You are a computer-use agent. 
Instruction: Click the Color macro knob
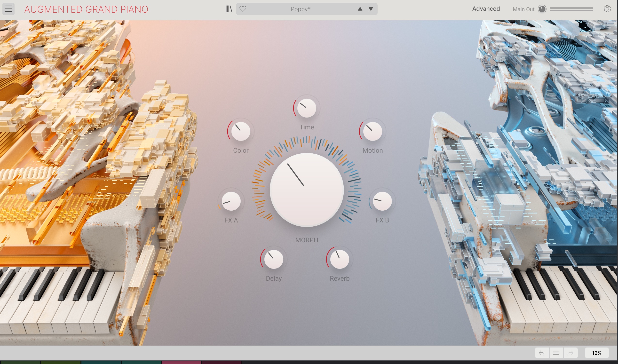coord(241,131)
